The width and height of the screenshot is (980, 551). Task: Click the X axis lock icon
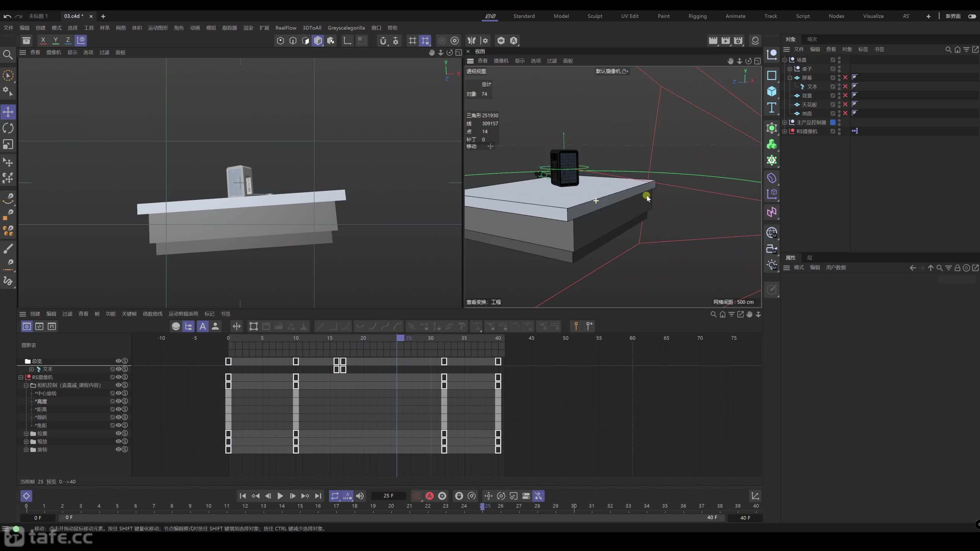click(x=43, y=40)
